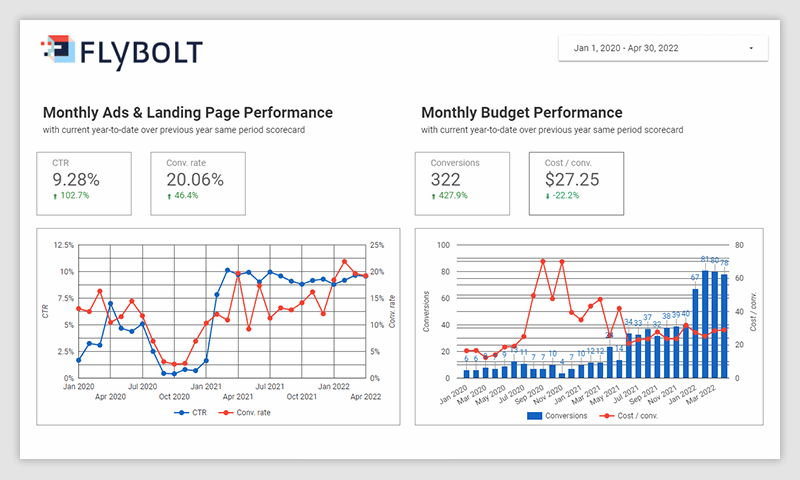This screenshot has height=480, width=800.
Task: Toggle the CTR series via legend text
Action: tap(202, 412)
